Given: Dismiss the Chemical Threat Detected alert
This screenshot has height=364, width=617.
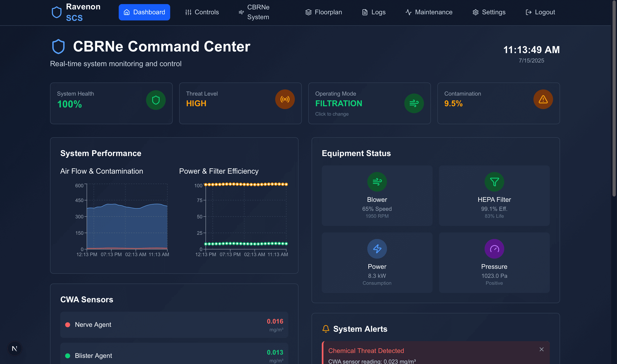Looking at the screenshot, I should [x=541, y=349].
